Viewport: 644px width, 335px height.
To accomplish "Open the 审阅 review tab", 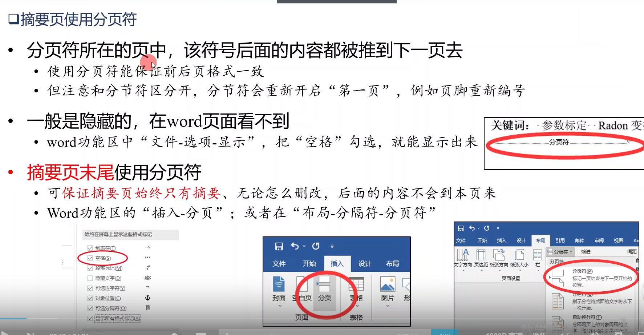I will [x=599, y=240].
